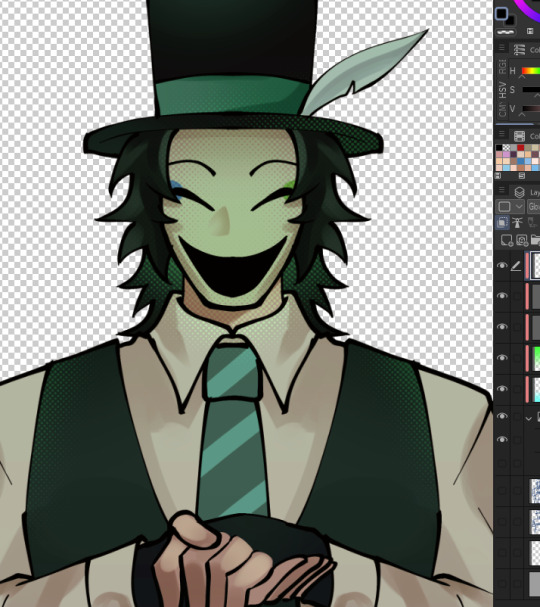Select the top selected layer thumbnail

coord(535,265)
